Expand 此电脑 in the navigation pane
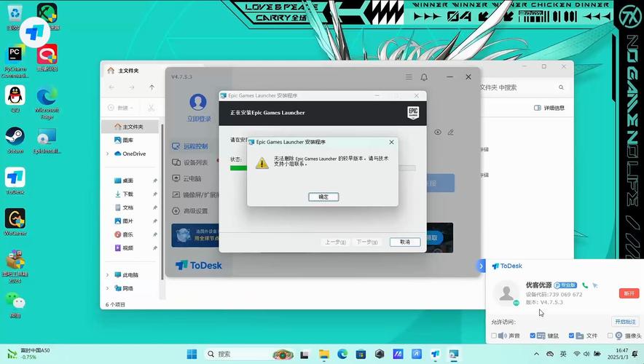The height and width of the screenshot is (364, 644). click(x=108, y=275)
